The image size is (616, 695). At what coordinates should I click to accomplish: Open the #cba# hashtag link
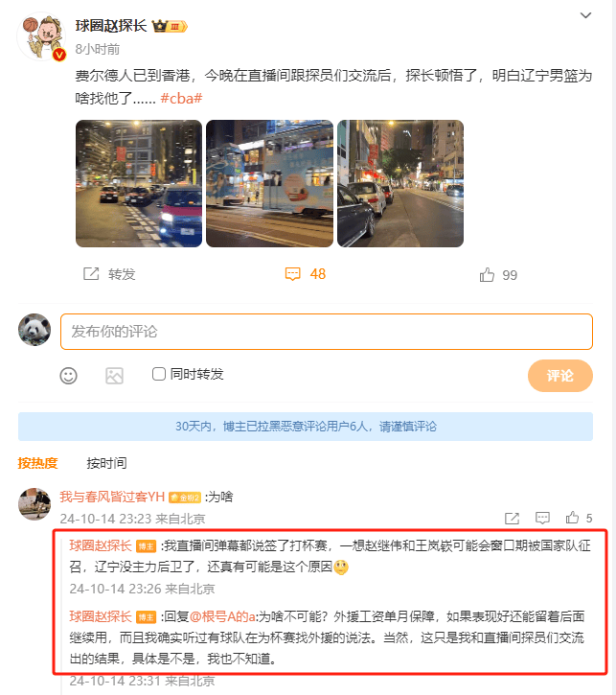click(181, 98)
